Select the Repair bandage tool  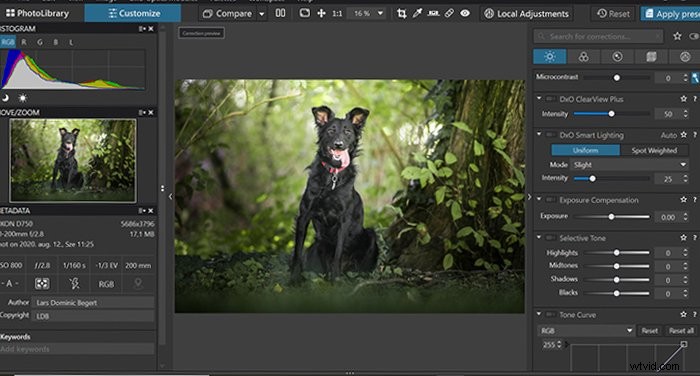click(449, 13)
